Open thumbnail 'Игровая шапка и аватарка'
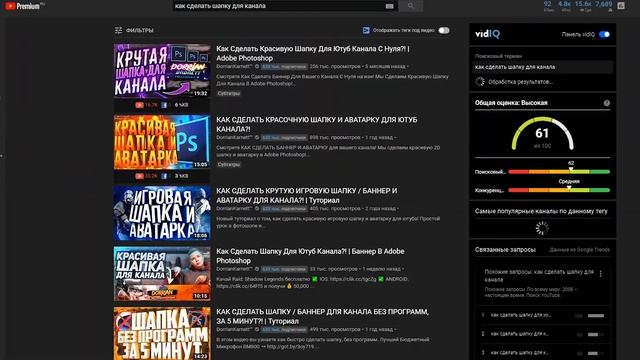Image resolution: width=640 pixels, height=360 pixels. click(162, 213)
